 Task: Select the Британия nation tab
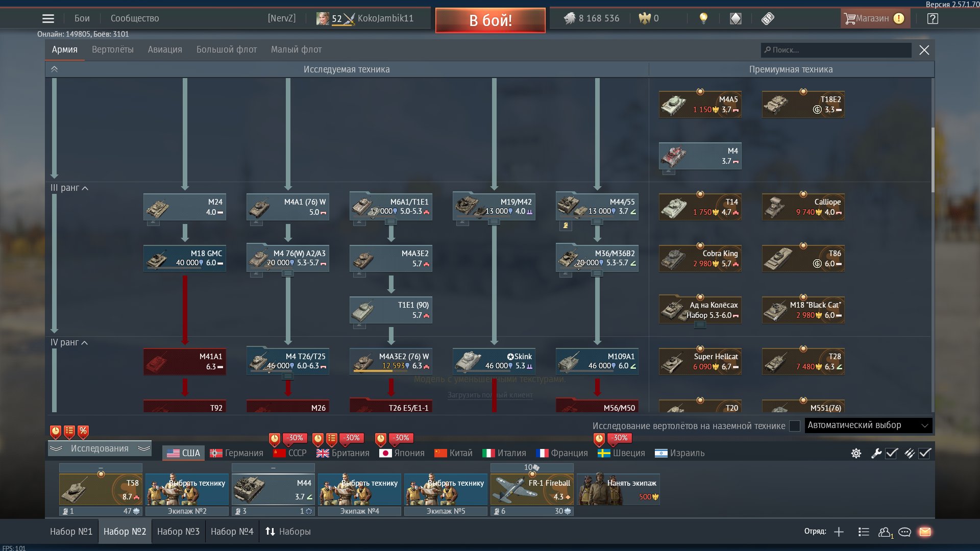point(343,453)
